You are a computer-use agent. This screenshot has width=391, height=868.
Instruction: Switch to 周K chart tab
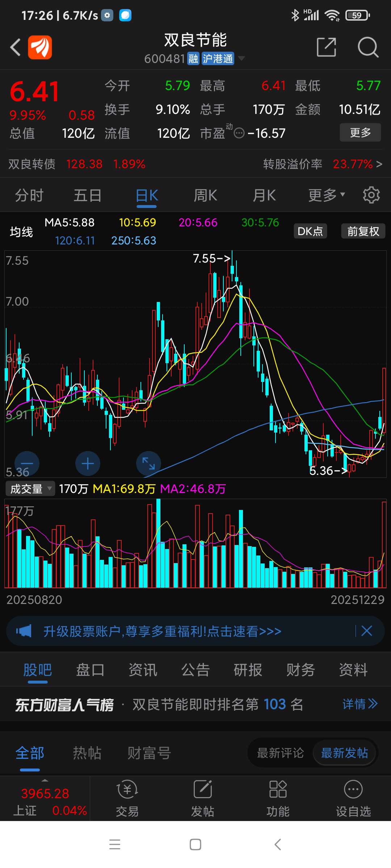pos(205,195)
